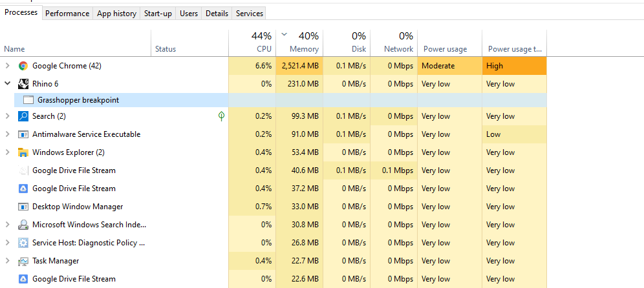Click the Low power usage trend cell
The height and width of the screenshot is (288, 644).
click(514, 134)
